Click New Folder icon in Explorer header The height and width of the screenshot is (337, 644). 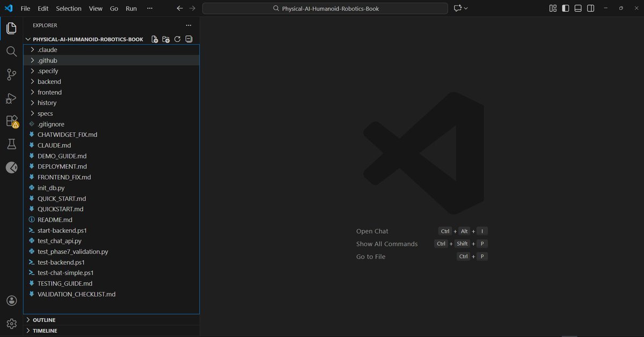coord(166,39)
